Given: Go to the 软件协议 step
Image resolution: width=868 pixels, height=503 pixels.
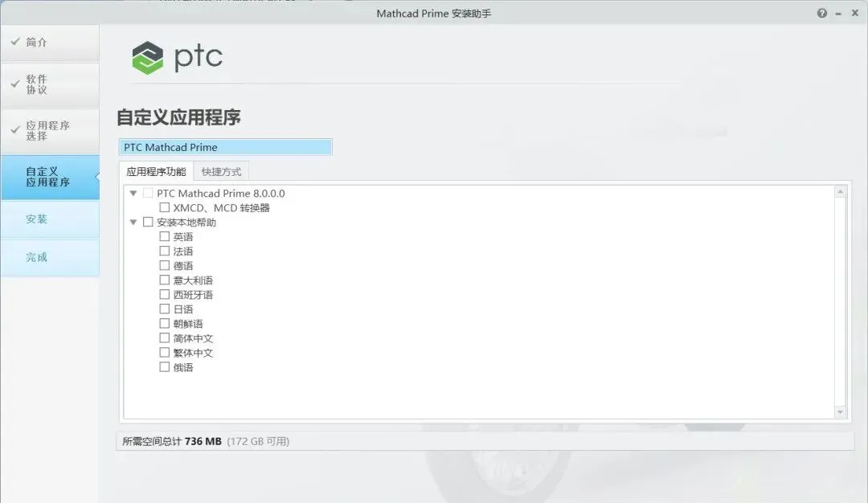Looking at the screenshot, I should 51,84.
